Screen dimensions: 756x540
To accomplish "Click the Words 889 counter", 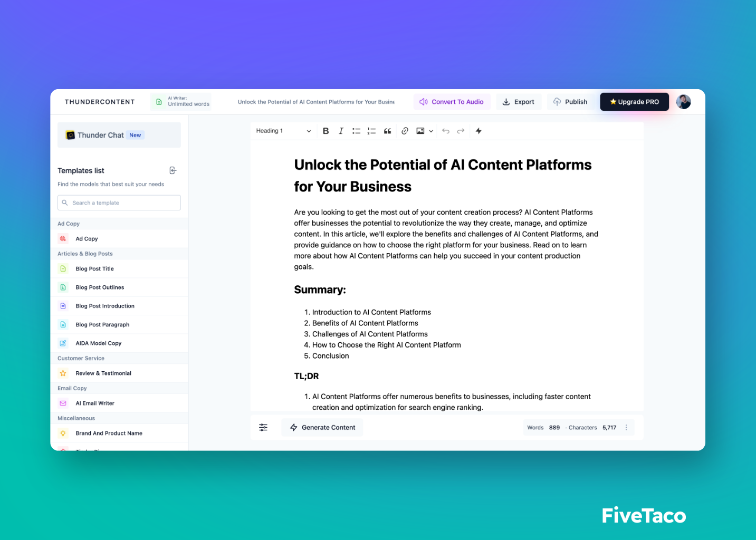I will tap(543, 428).
